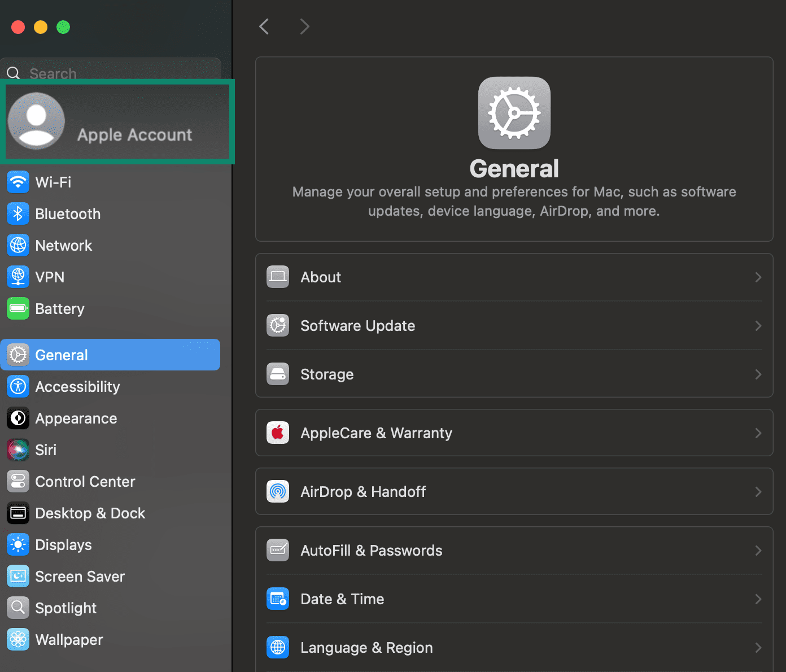
Task: Switch to Desktop & Dock settings
Action: click(x=90, y=513)
